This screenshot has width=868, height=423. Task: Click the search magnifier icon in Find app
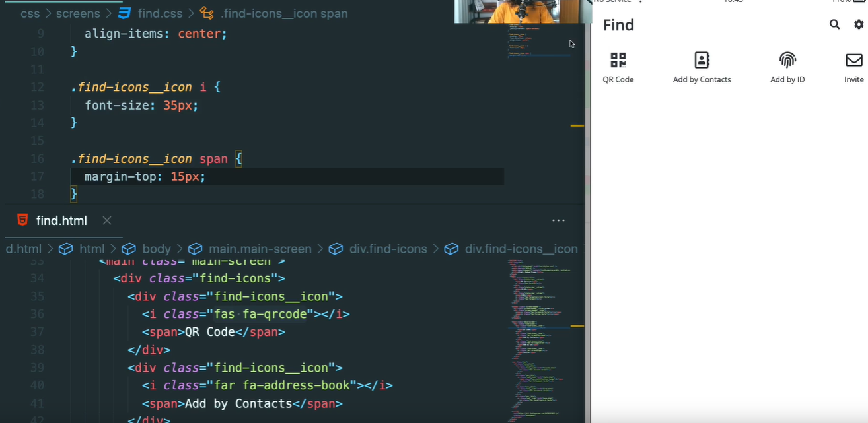835,24
